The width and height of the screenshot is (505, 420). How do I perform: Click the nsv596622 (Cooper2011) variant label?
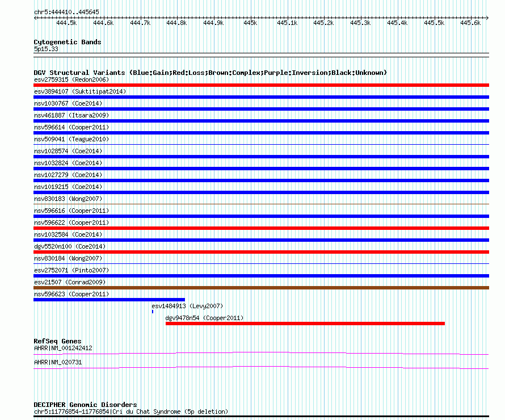click(x=71, y=222)
